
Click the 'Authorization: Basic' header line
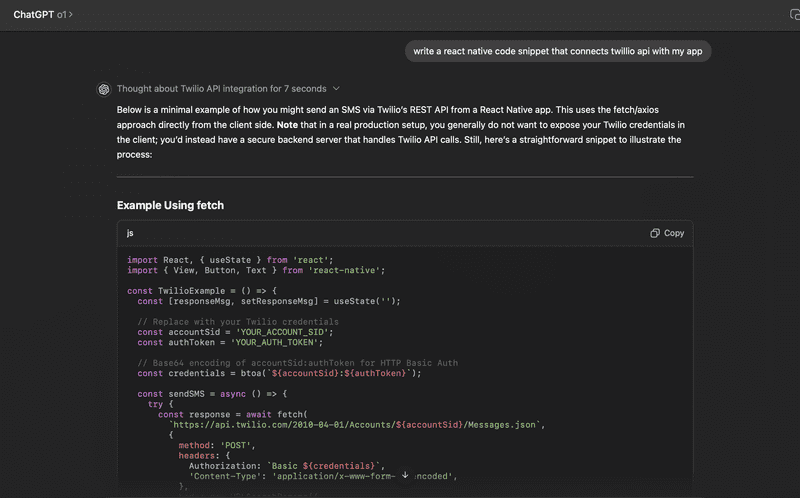(x=287, y=465)
